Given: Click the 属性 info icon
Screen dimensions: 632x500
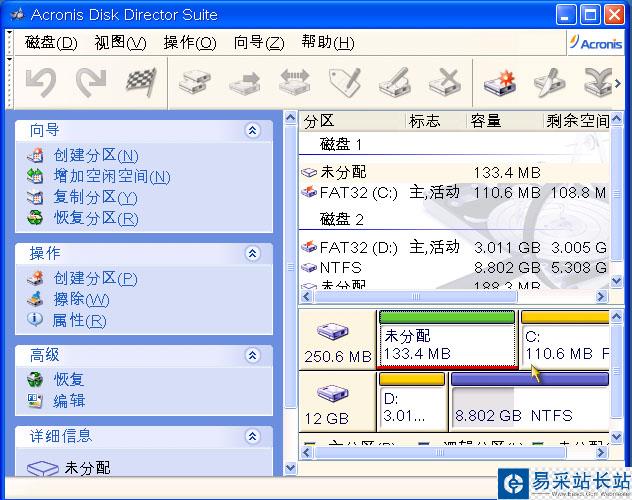Looking at the screenshot, I should 35,320.
